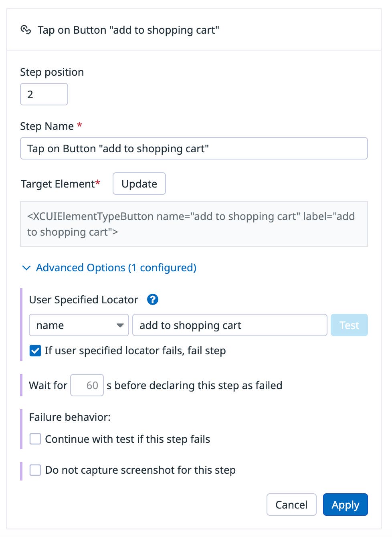Click the dropdown arrow next to 'name'

click(120, 325)
